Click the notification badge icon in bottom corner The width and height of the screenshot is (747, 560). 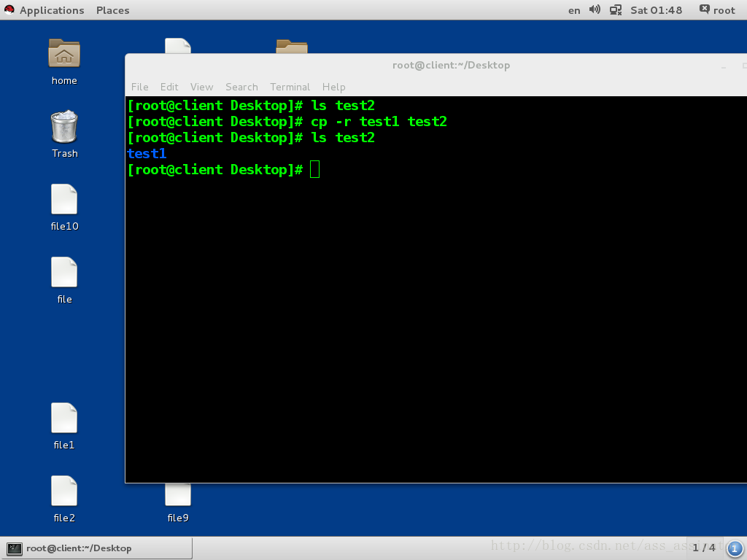tap(735, 548)
